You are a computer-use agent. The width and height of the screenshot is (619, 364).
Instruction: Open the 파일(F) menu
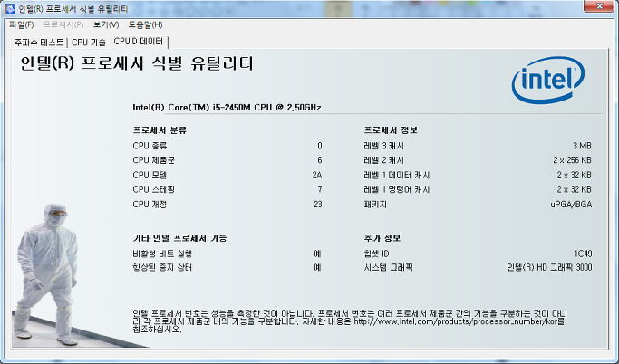click(22, 24)
